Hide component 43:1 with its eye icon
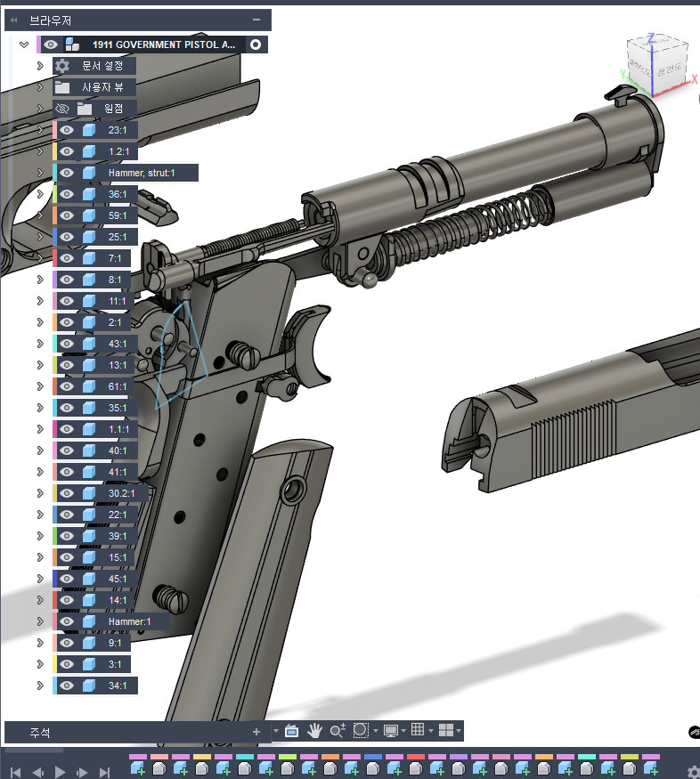 (x=67, y=344)
